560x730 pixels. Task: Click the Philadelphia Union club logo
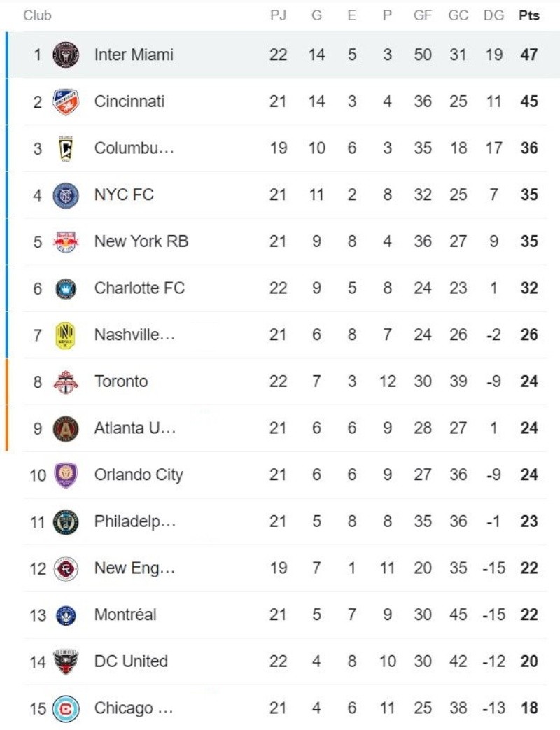tap(66, 521)
